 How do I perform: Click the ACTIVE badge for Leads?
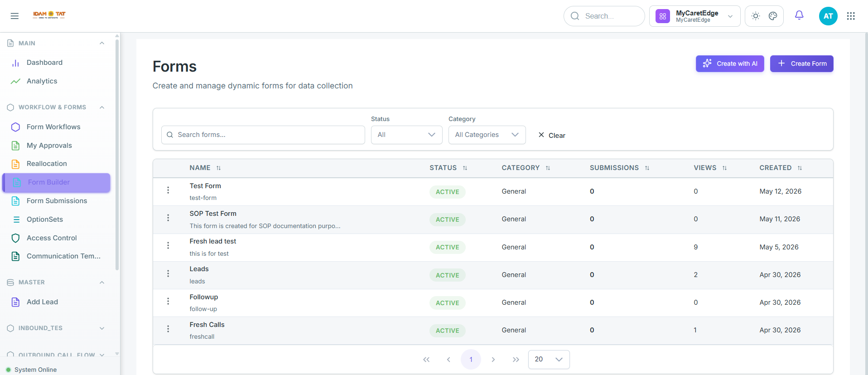point(448,275)
